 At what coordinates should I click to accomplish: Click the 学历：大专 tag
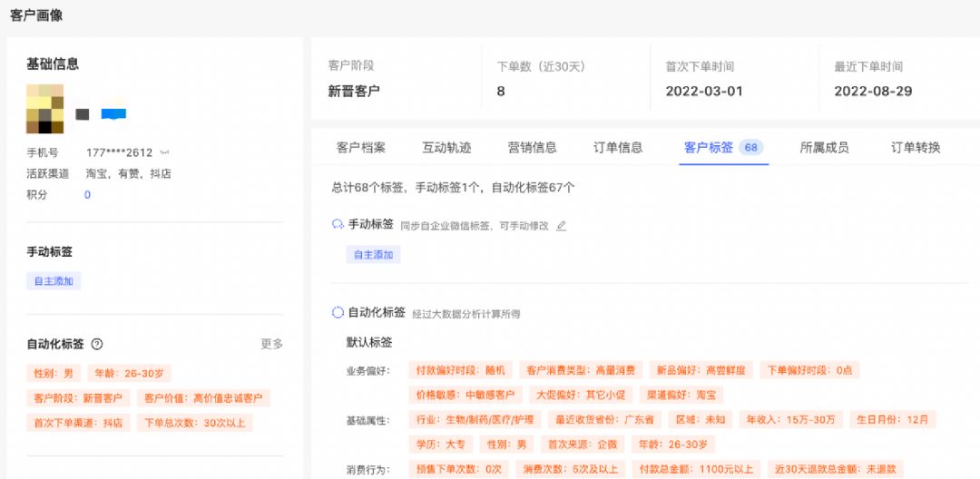tap(441, 445)
